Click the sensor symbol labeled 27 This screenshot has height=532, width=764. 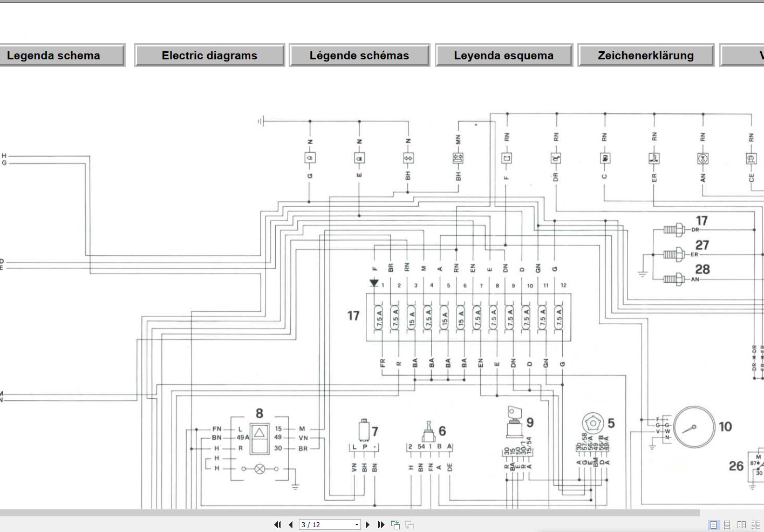pos(673,254)
